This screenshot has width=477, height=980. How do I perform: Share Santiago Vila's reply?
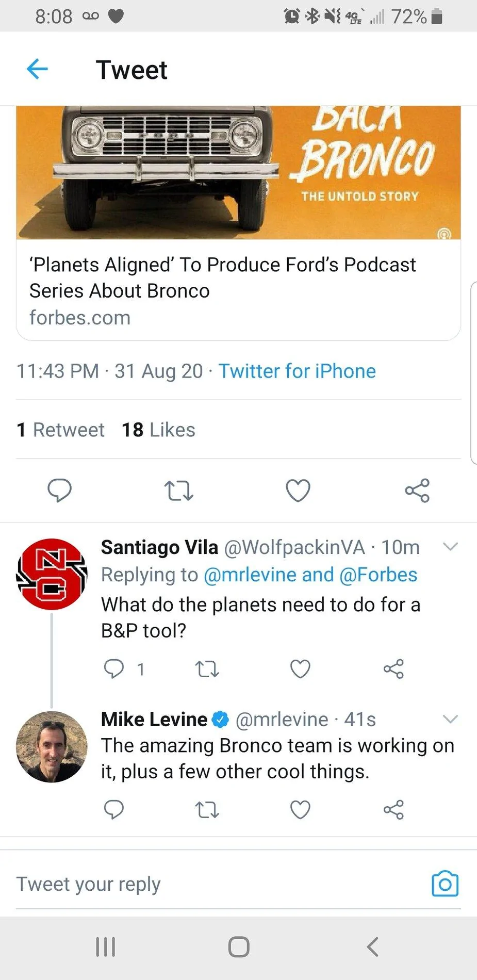393,669
